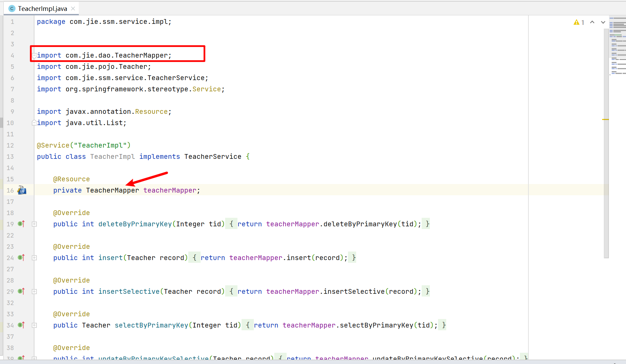Click the @Service("TeacherImpl") annotation
Image resolution: width=626 pixels, height=364 pixels.
84,145
